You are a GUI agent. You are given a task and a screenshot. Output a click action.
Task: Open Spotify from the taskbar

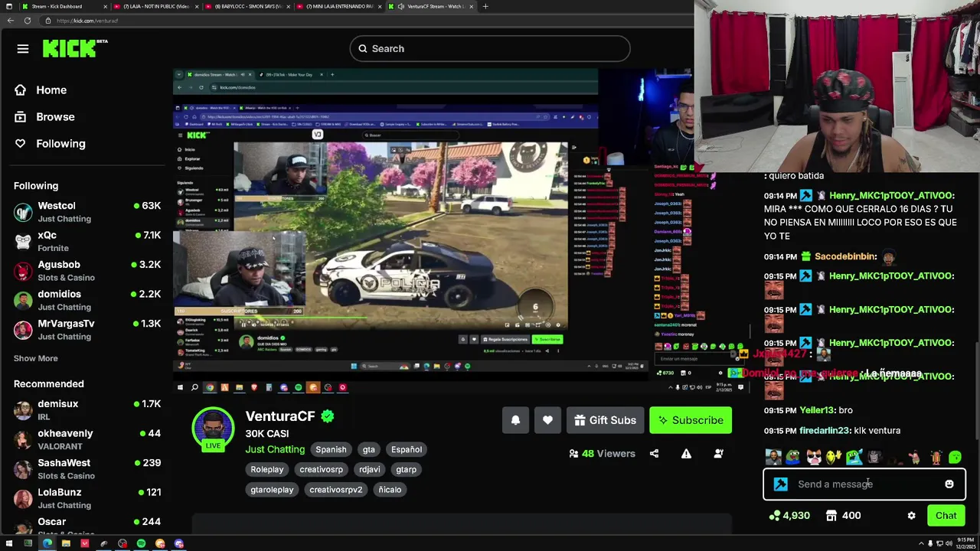click(x=141, y=543)
